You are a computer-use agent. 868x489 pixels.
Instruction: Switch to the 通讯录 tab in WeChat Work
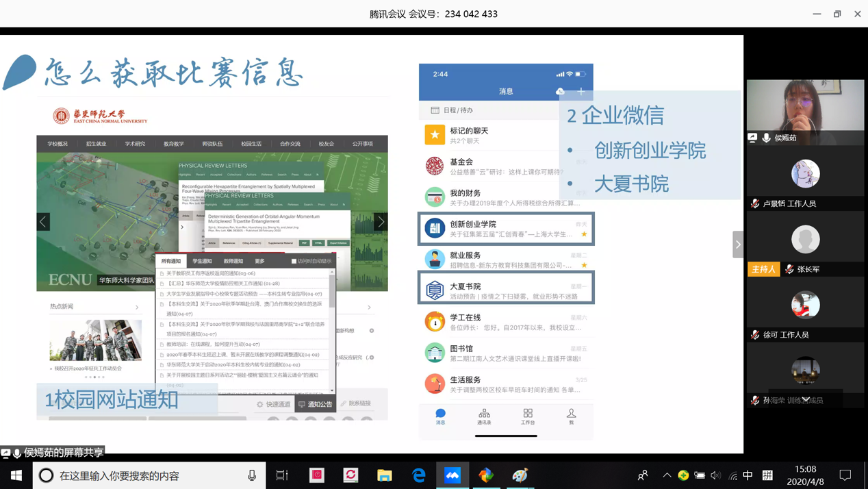(484, 416)
